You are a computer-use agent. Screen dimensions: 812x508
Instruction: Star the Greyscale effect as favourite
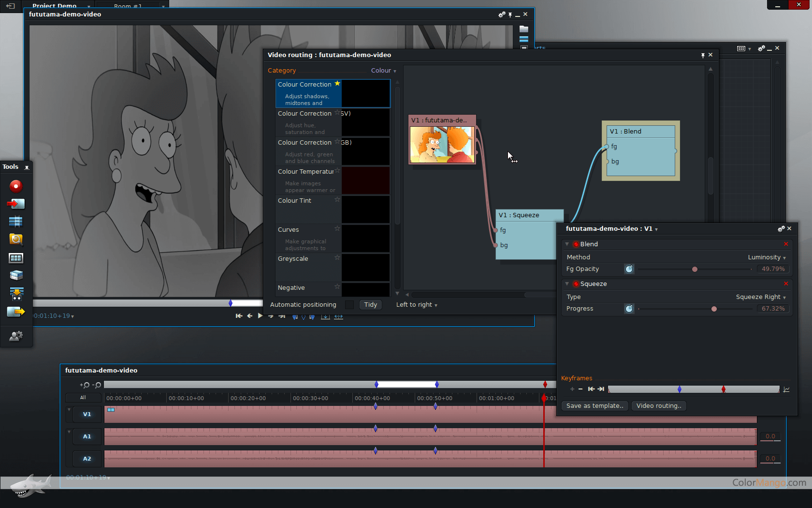(337, 257)
